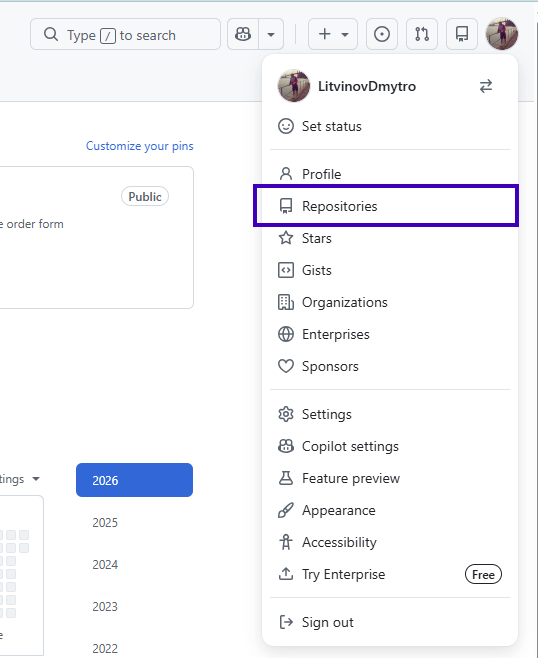The image size is (538, 658).
Task: Select Try Enterprise
Action: (390, 574)
